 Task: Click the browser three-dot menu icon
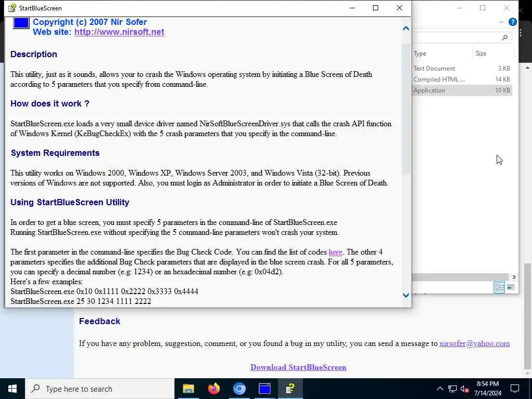click(x=521, y=33)
